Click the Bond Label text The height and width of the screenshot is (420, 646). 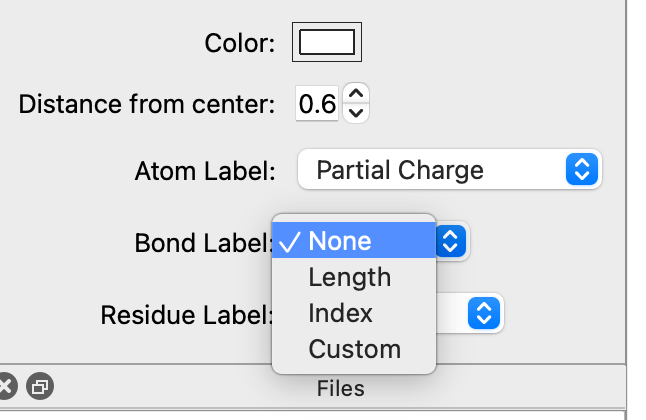(x=204, y=243)
